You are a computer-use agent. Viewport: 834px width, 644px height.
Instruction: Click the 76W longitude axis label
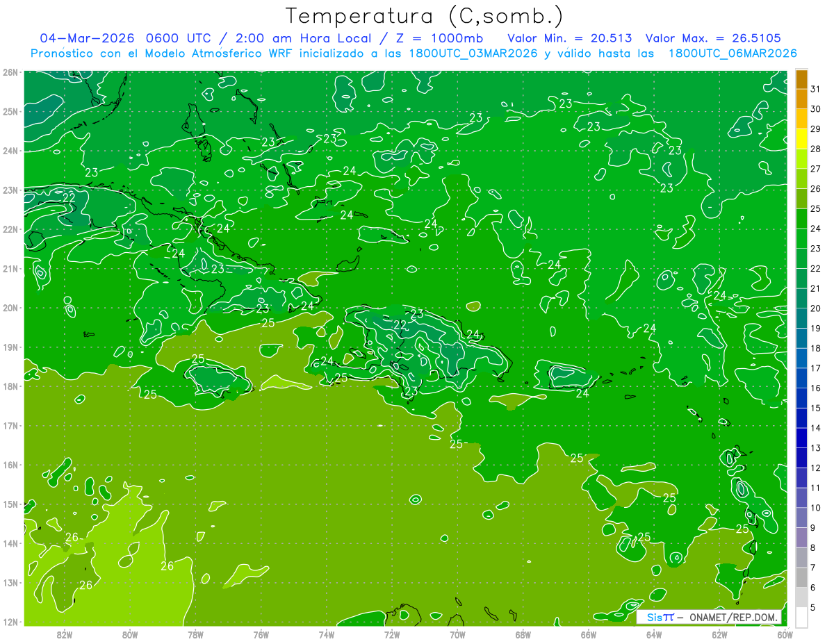[x=261, y=634]
